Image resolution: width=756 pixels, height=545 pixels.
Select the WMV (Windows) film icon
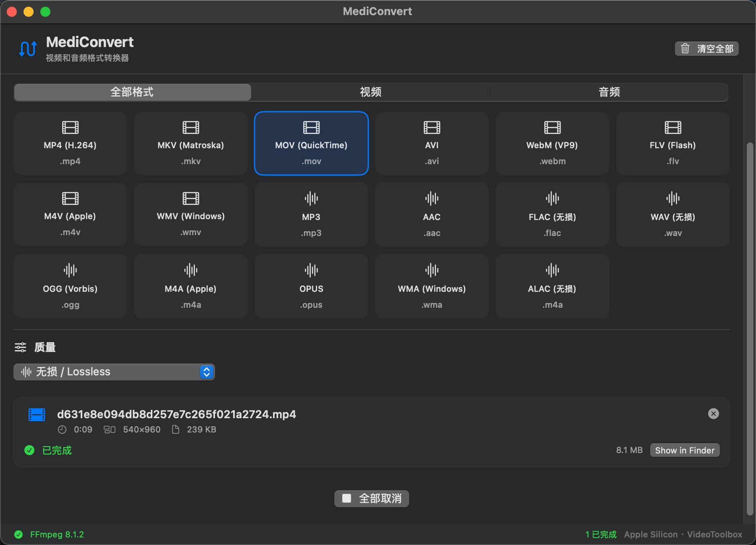pyautogui.click(x=191, y=198)
